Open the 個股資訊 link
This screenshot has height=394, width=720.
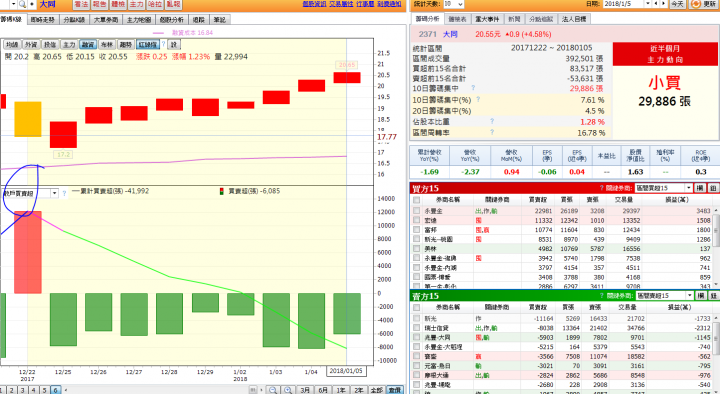315,4
